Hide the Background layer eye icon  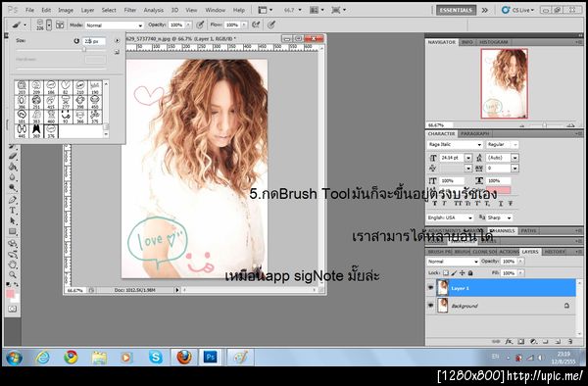point(430,306)
